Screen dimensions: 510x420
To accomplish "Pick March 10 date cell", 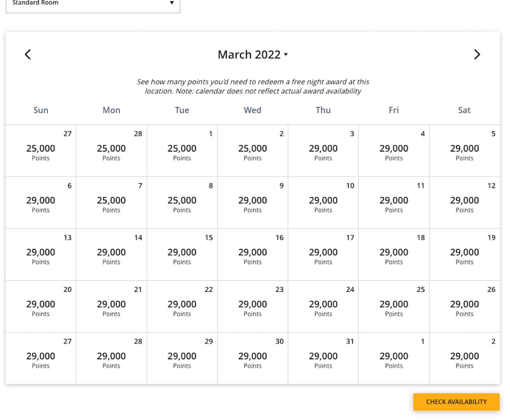I will 323,203.
